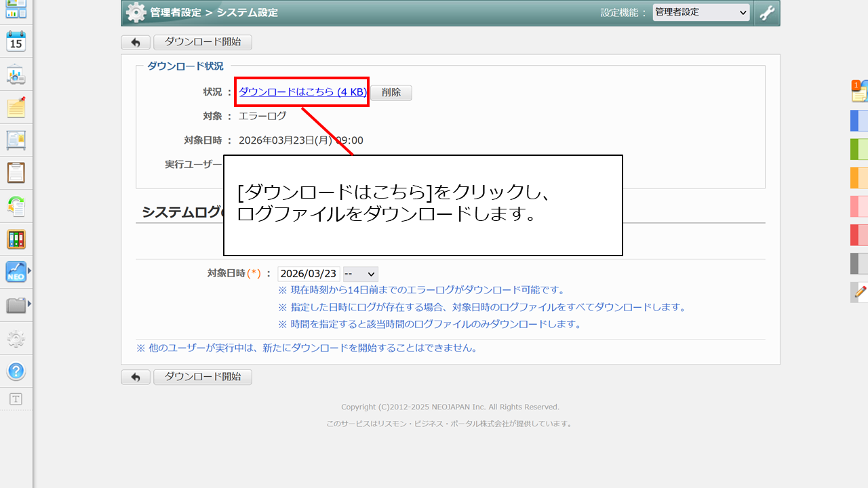
Task: Click the pencil icon on right edge
Action: [860, 292]
